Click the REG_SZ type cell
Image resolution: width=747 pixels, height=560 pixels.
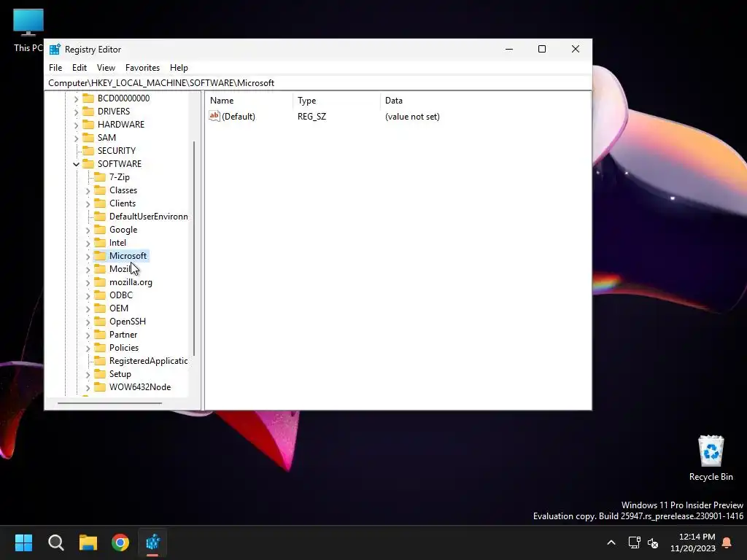[311, 116]
